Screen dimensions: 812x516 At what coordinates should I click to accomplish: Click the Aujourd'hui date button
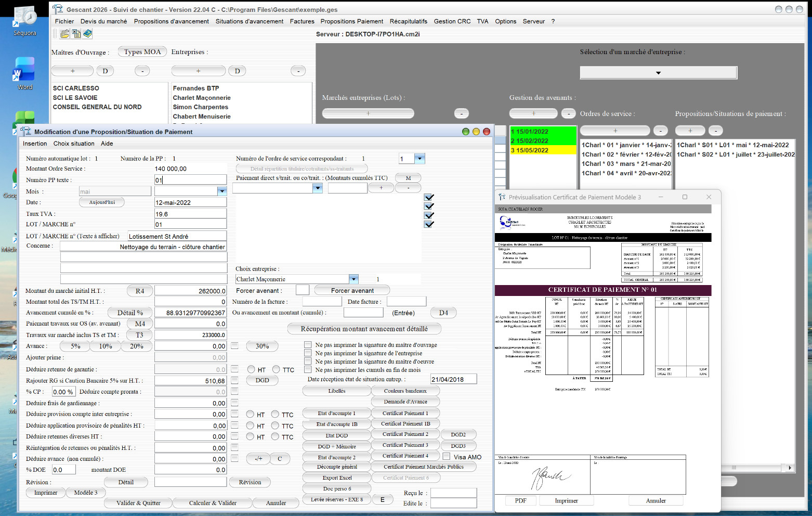pyautogui.click(x=102, y=202)
